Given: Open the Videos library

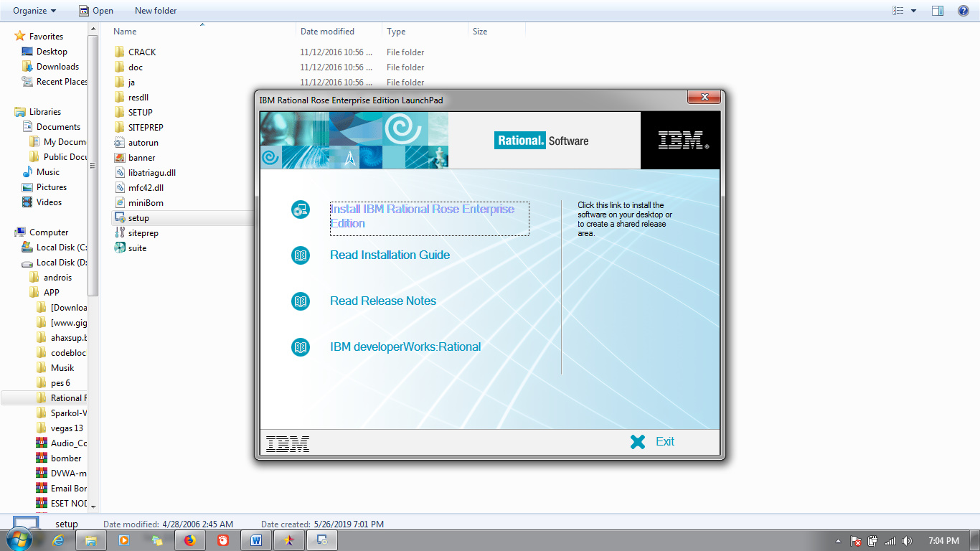Looking at the screenshot, I should pos(50,202).
